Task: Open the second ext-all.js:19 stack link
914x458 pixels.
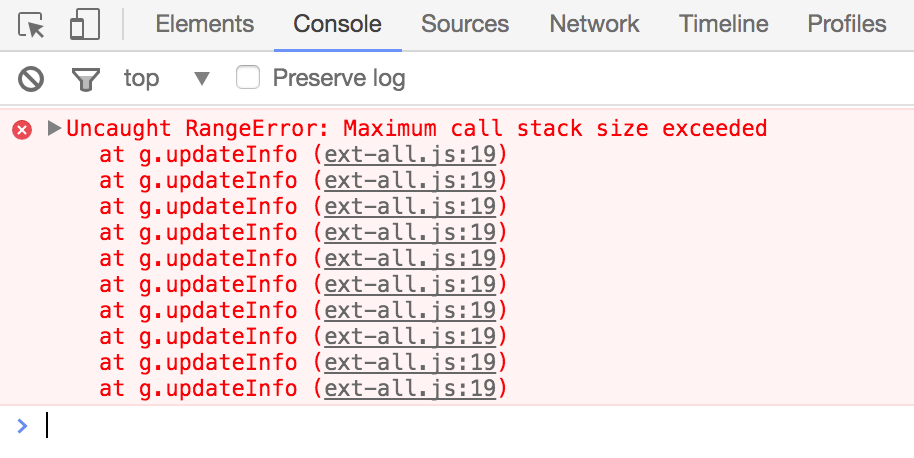Action: (410, 181)
